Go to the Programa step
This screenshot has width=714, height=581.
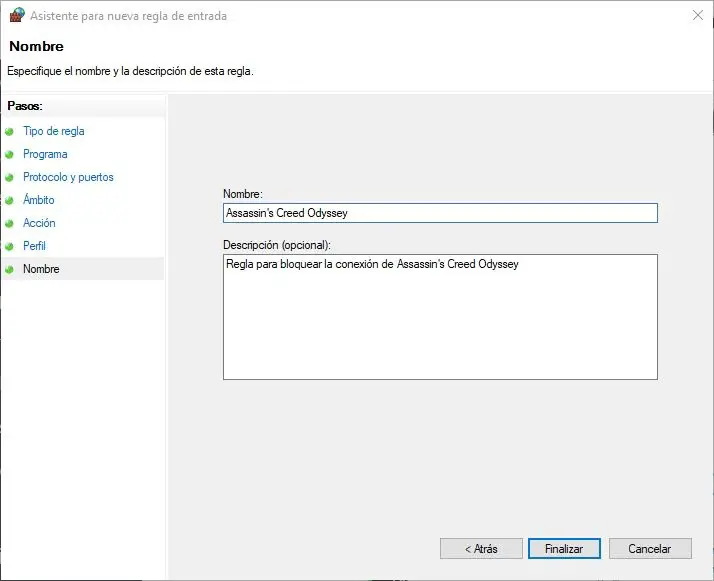click(x=45, y=154)
